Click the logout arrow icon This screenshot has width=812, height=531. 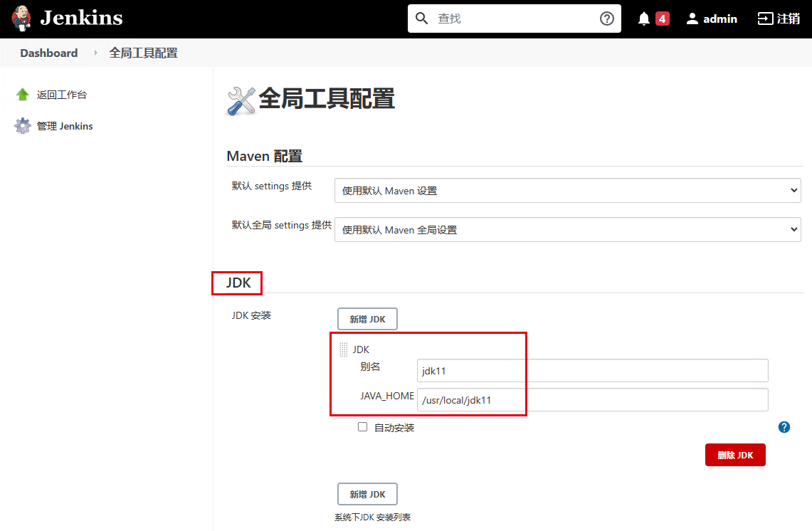click(x=765, y=19)
